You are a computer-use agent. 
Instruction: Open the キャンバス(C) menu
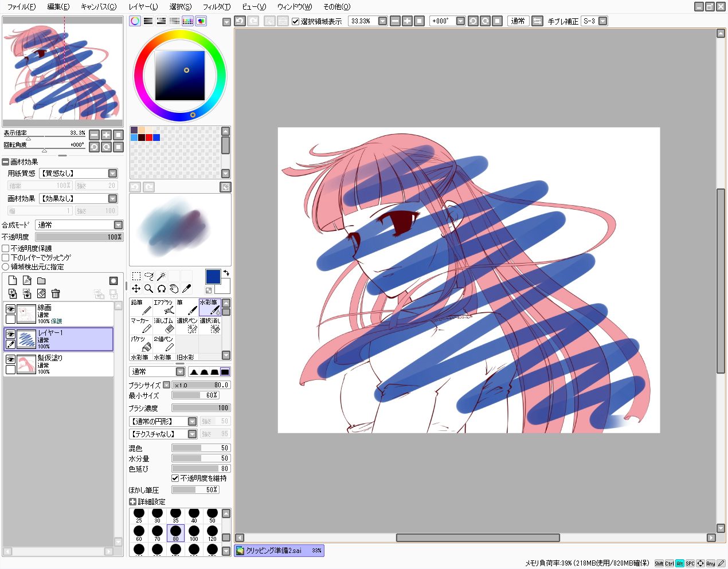point(99,7)
